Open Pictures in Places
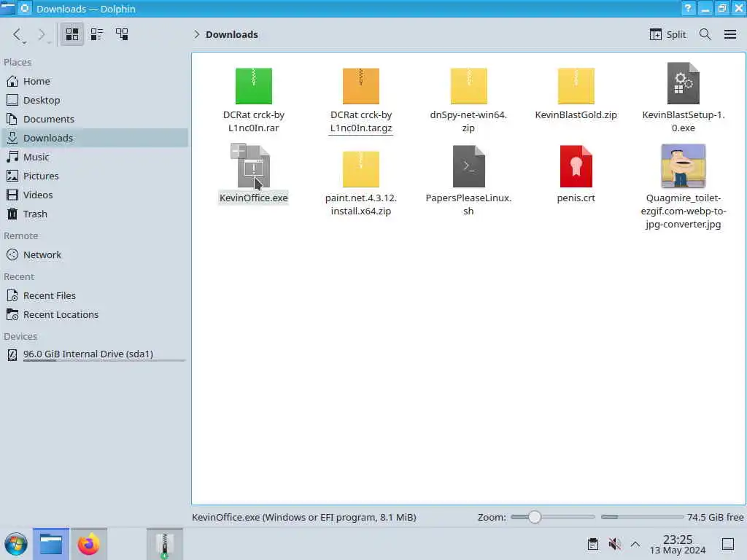Screen dimensions: 747x560 (x=95, y=176)
